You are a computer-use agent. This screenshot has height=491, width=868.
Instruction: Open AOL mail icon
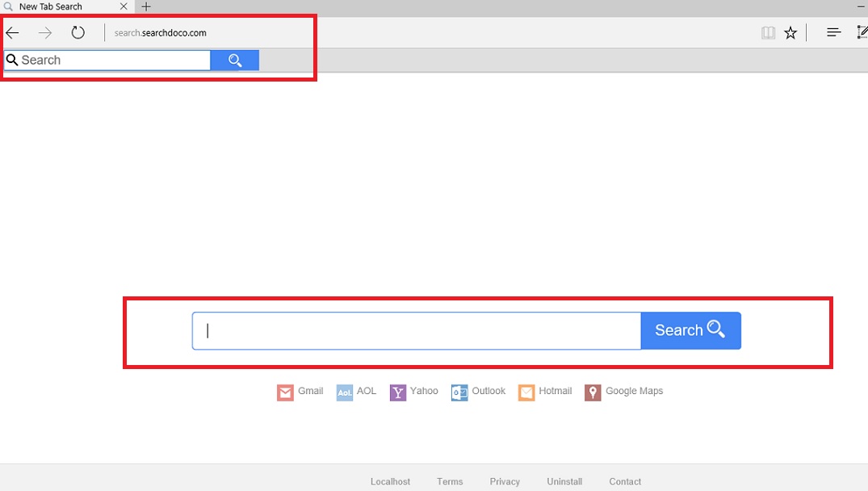pyautogui.click(x=344, y=392)
